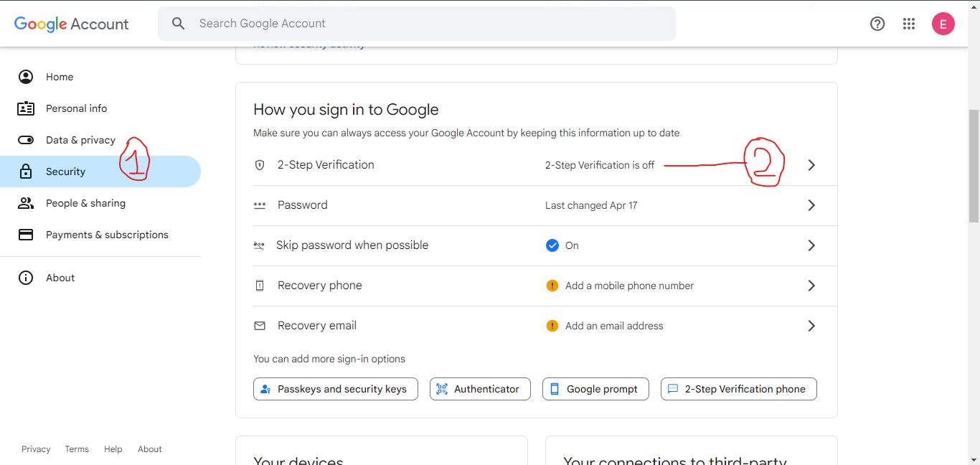Screen dimensions: 980x465
Task: Click the Password row's dots icon
Action: 259,205
